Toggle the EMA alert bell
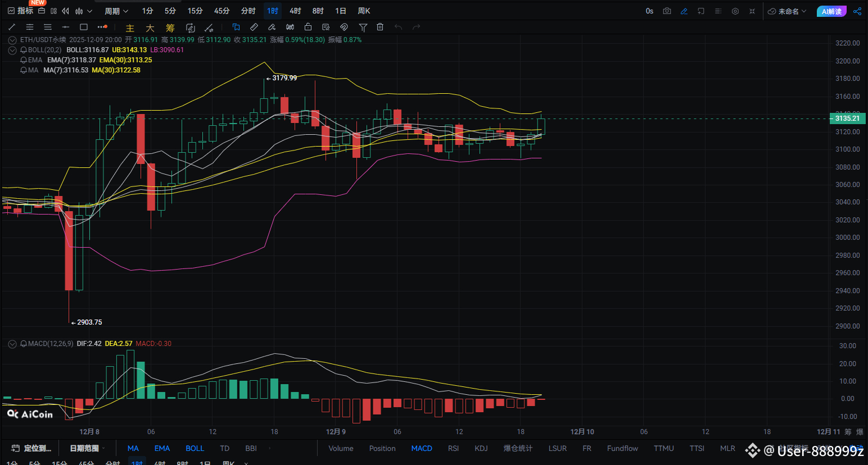 click(24, 60)
